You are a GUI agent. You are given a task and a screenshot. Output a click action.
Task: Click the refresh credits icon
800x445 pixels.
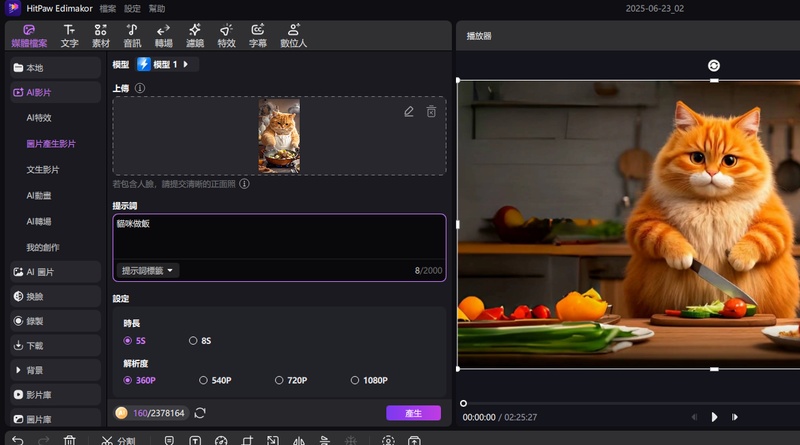click(x=200, y=413)
